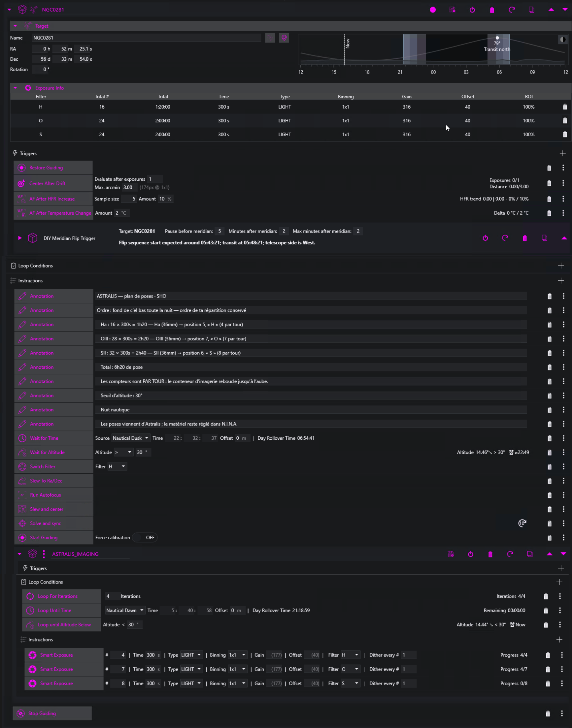
Task: Collapse the Exposure Info section
Action: pyautogui.click(x=16, y=88)
